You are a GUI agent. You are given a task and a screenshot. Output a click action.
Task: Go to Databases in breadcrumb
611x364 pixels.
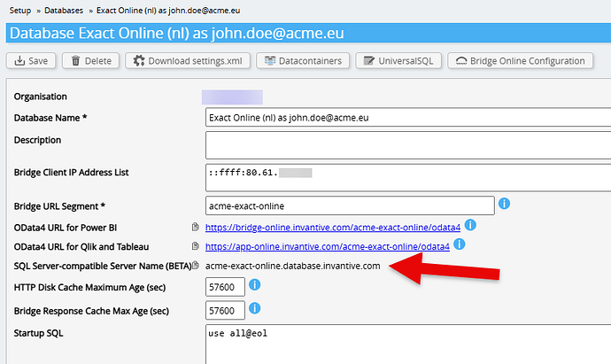tap(64, 11)
